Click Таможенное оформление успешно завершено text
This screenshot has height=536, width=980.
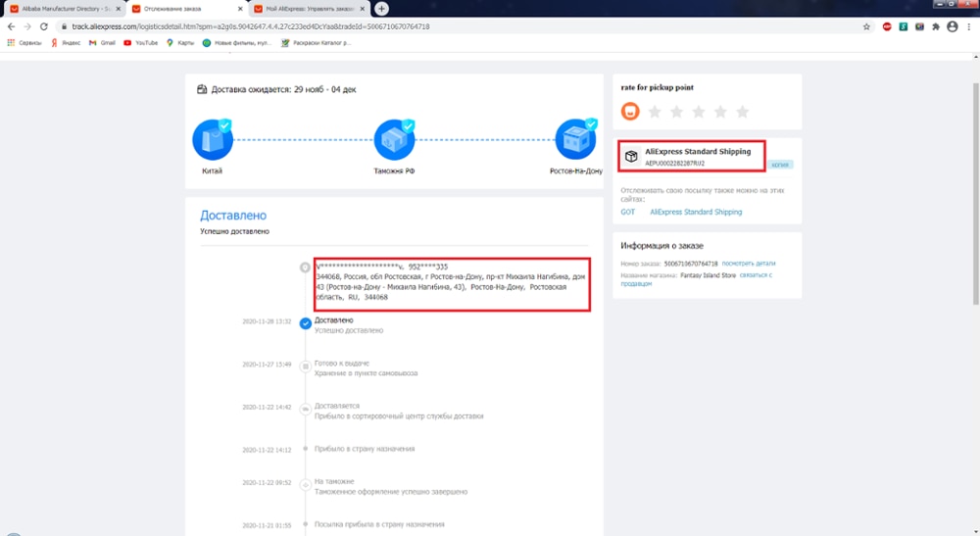pos(391,492)
